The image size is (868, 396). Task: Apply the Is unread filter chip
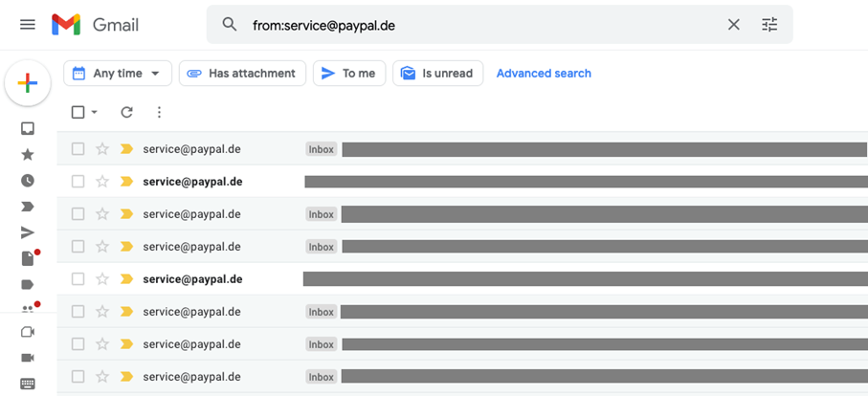point(438,74)
